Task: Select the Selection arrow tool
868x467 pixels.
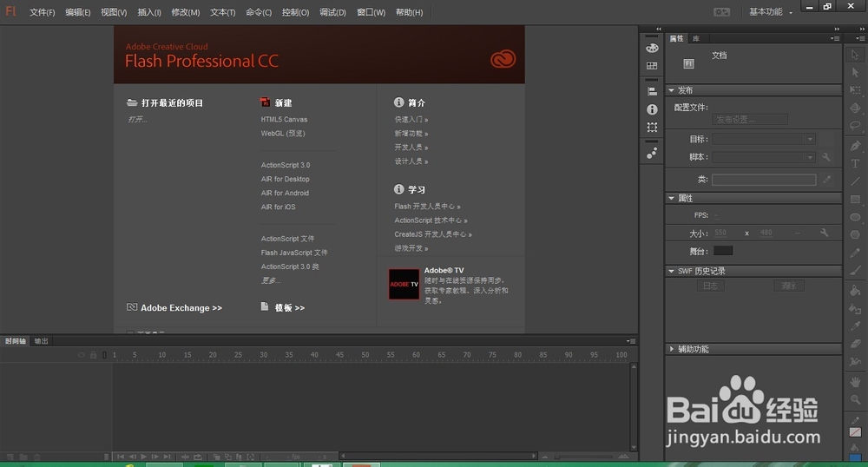Action: pyautogui.click(x=855, y=54)
